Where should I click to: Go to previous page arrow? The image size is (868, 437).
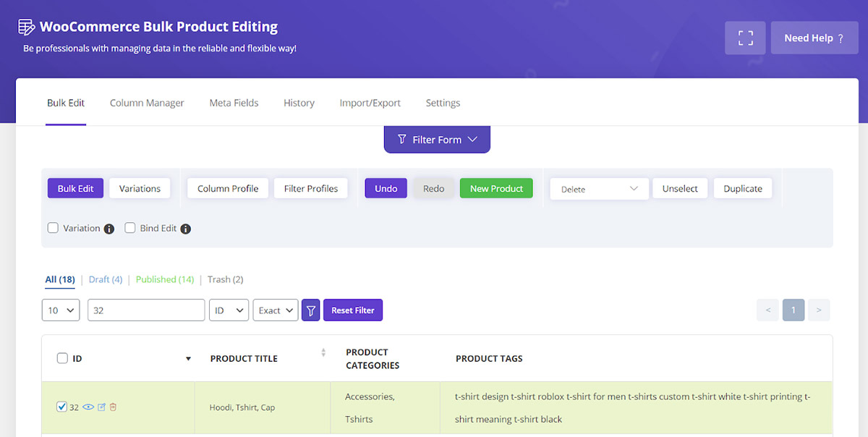click(767, 310)
